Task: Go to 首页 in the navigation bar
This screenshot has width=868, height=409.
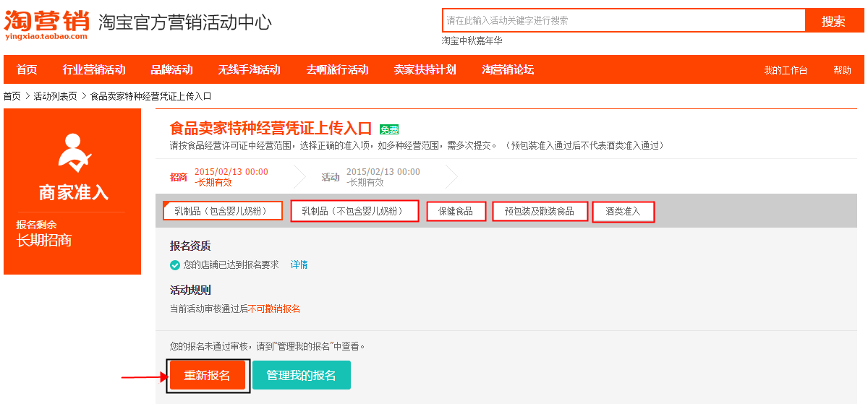Action: (27, 70)
